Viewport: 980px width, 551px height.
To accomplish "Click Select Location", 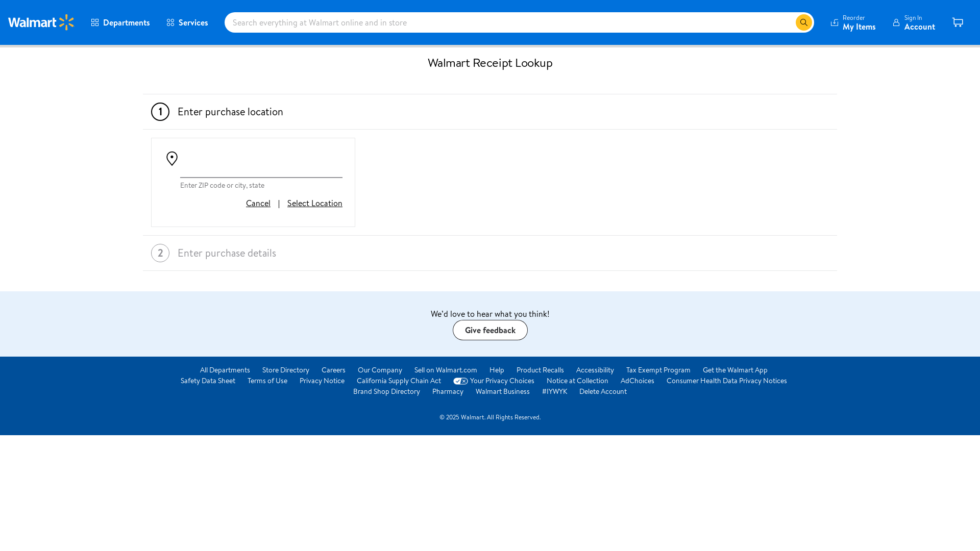I will [315, 203].
